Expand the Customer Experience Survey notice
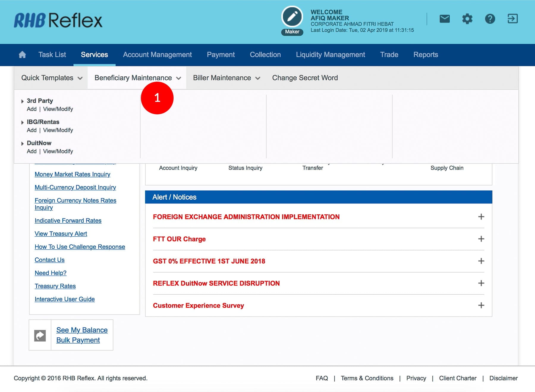 [481, 305]
